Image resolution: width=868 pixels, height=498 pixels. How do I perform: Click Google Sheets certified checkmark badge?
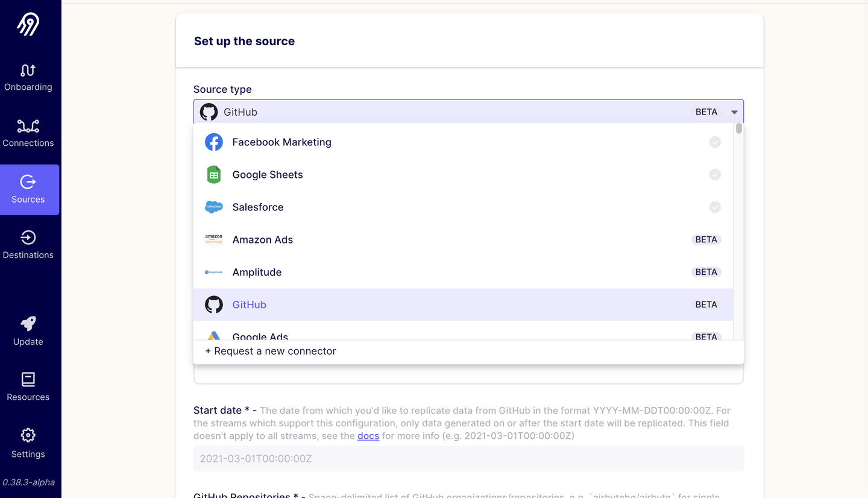715,175
